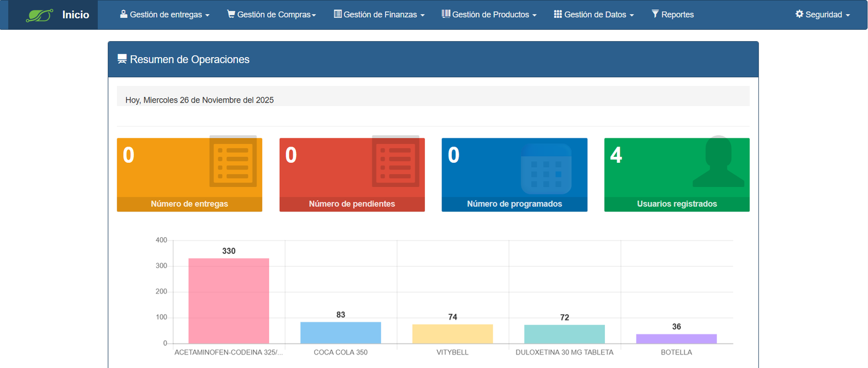Click the Número de pendientes footer label
The width and height of the screenshot is (868, 368).
(x=352, y=204)
